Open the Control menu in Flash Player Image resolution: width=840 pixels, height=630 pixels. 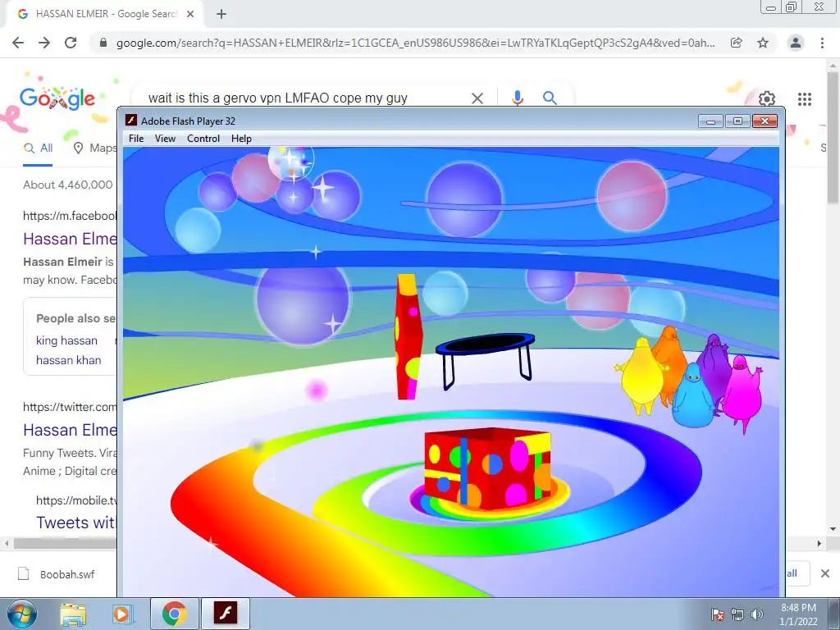point(203,138)
